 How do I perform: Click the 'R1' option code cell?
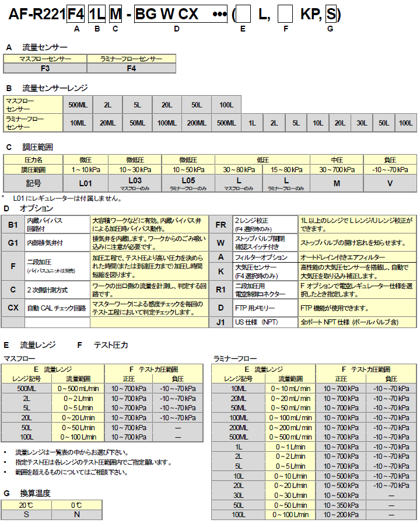220,290
